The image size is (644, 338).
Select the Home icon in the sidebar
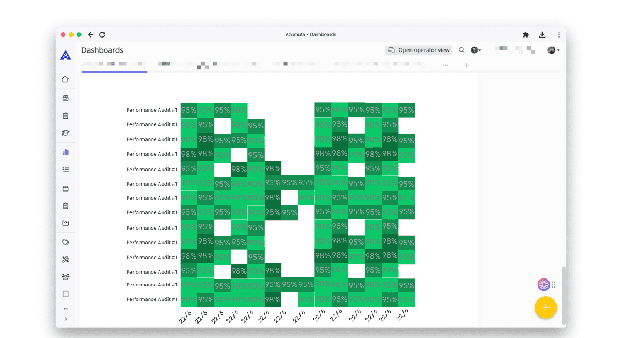click(65, 79)
